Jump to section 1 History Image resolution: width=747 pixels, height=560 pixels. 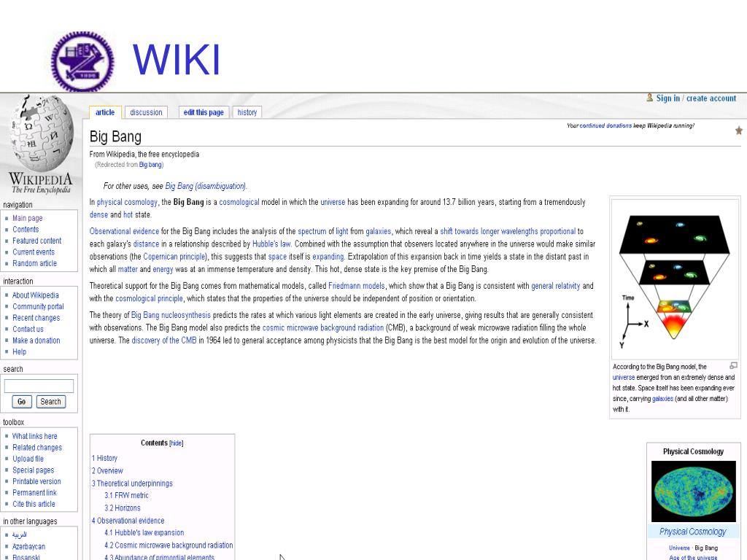pyautogui.click(x=104, y=458)
